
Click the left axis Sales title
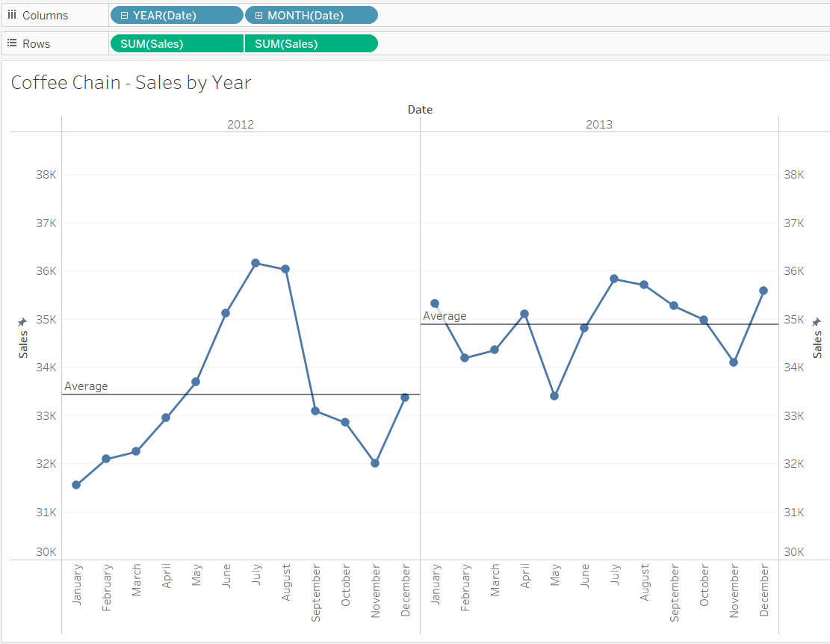pos(22,344)
